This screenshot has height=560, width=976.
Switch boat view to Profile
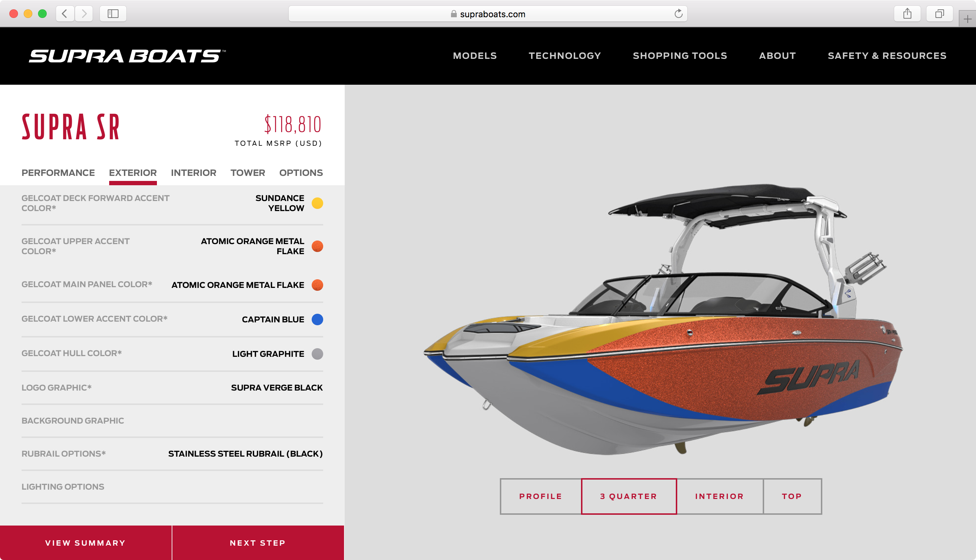tap(540, 496)
